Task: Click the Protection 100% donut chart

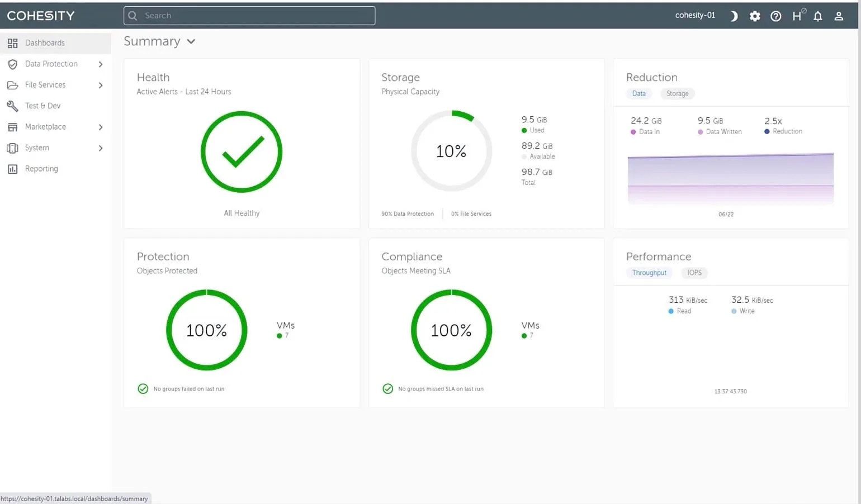Action: pos(207,330)
